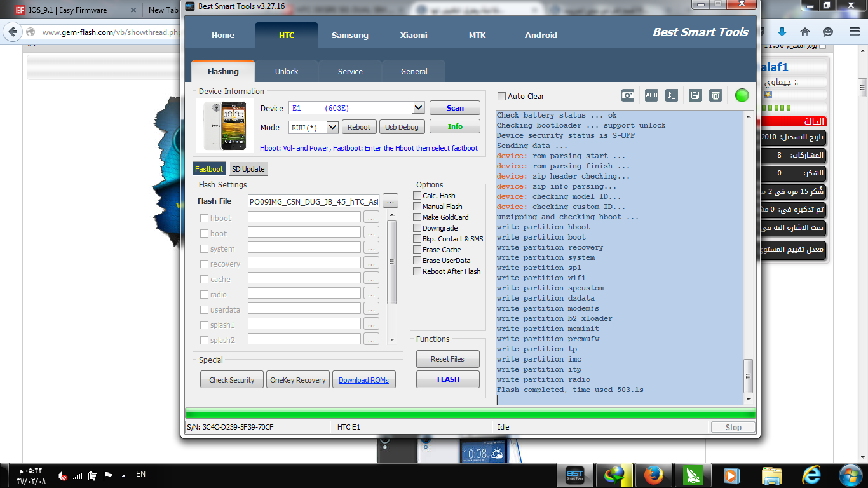Enable the Manual Flash option
This screenshot has height=488, width=868.
point(417,207)
